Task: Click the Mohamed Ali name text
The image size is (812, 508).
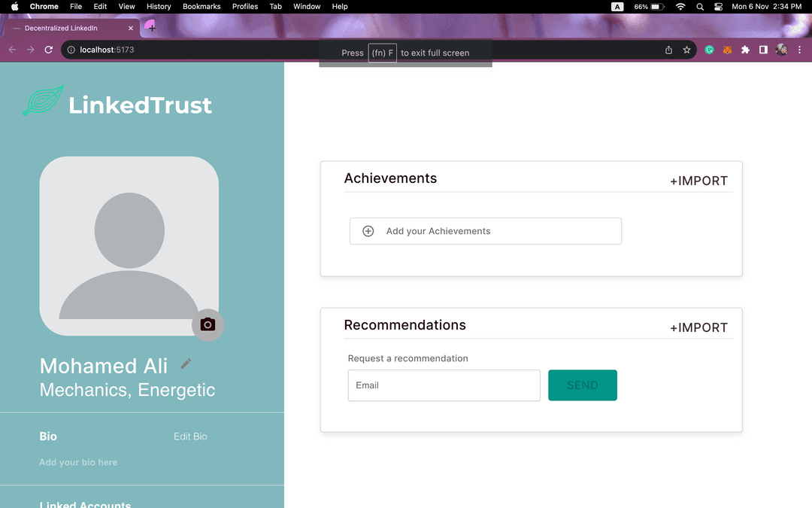Action: click(x=104, y=366)
